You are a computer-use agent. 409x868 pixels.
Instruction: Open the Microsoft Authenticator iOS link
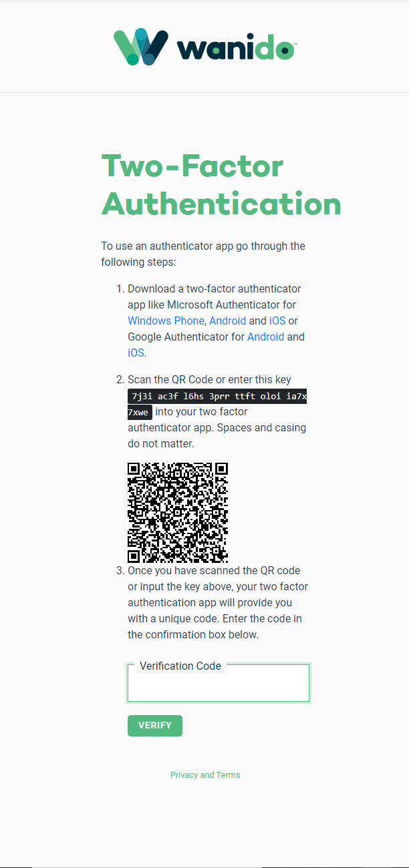pos(277,321)
